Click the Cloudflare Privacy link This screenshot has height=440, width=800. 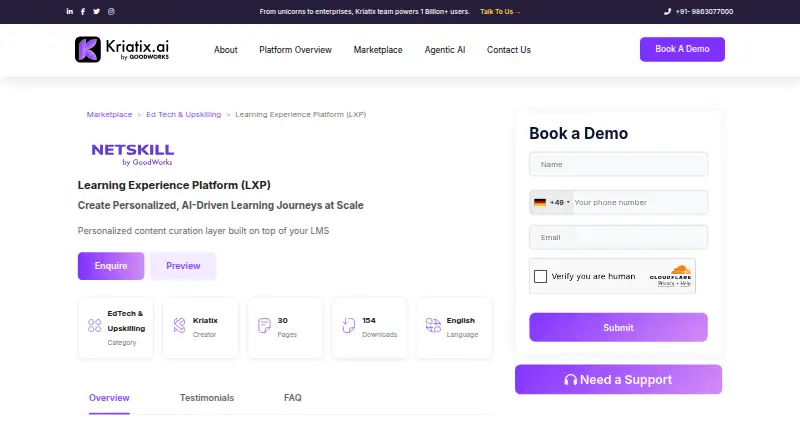coord(666,283)
